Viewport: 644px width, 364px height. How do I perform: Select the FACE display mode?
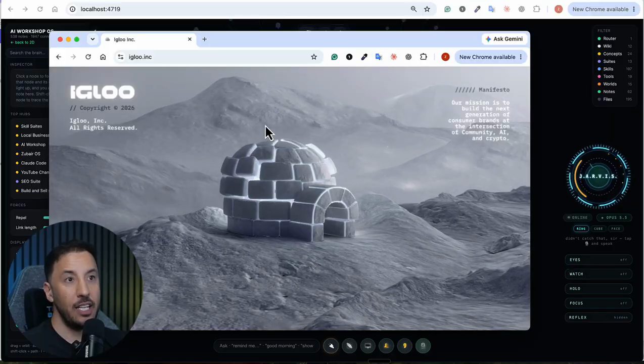point(616,229)
